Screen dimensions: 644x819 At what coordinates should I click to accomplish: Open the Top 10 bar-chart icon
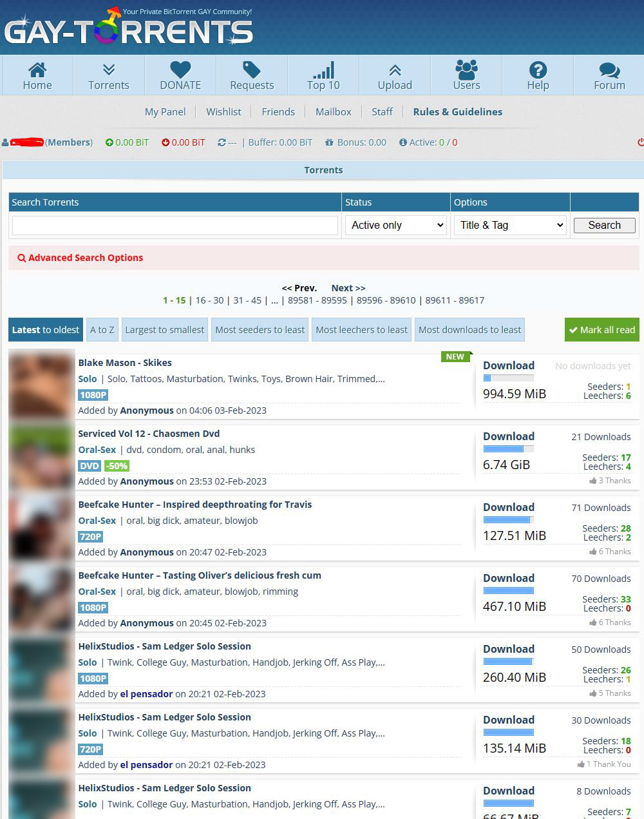323,70
